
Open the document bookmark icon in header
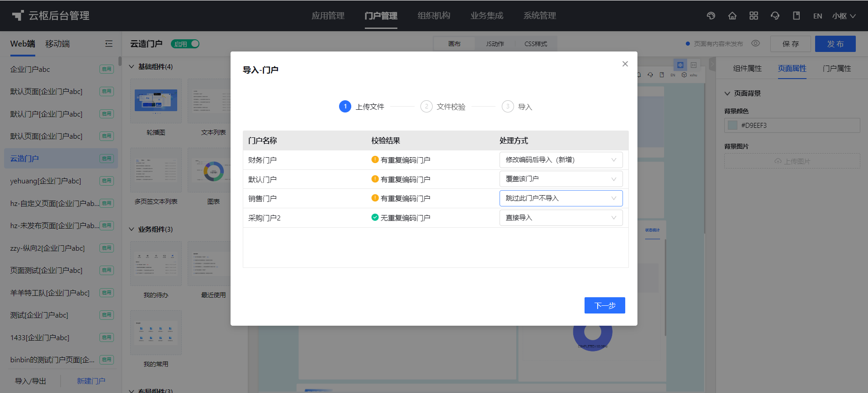click(x=796, y=16)
